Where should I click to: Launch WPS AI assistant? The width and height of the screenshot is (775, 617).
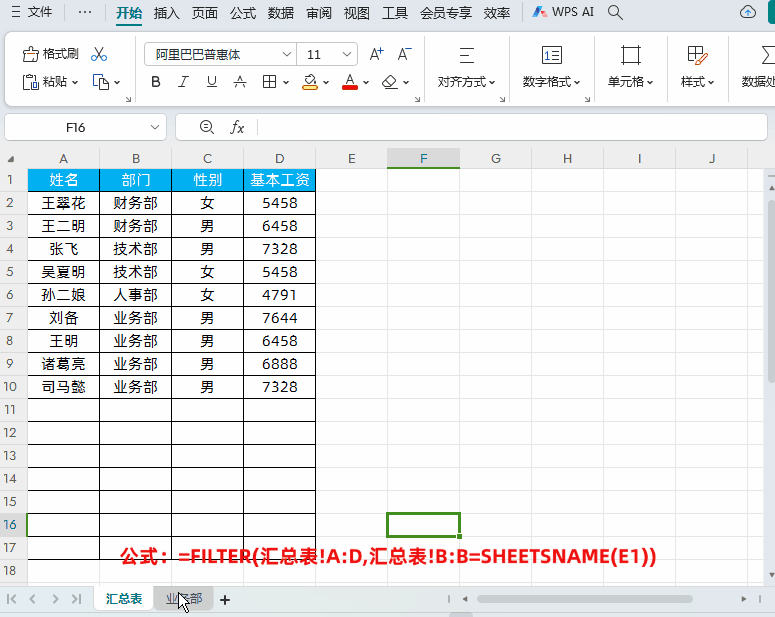[x=563, y=12]
